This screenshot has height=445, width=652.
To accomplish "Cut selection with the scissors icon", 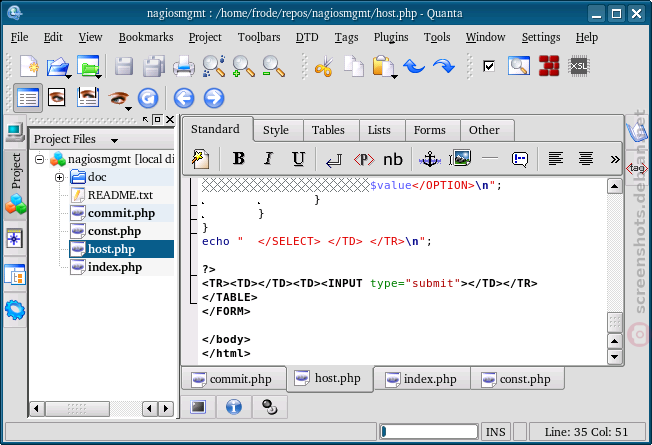I will pyautogui.click(x=324, y=66).
